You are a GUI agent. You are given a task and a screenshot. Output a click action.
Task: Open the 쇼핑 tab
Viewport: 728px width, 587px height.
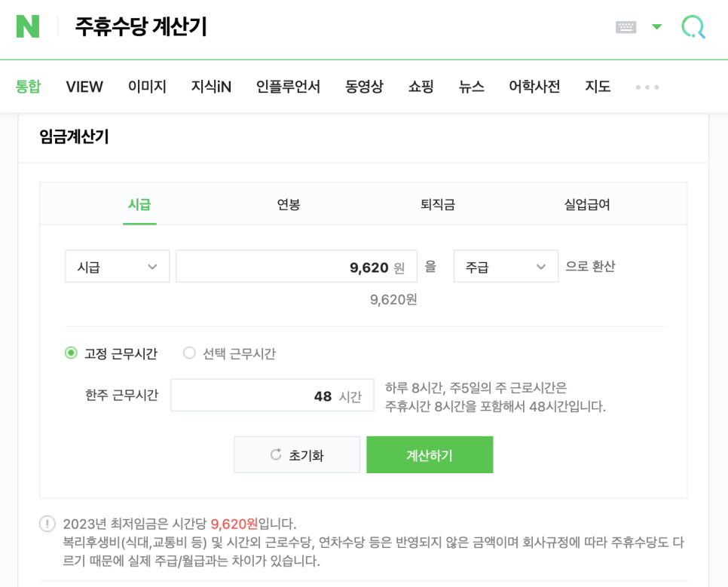click(421, 87)
